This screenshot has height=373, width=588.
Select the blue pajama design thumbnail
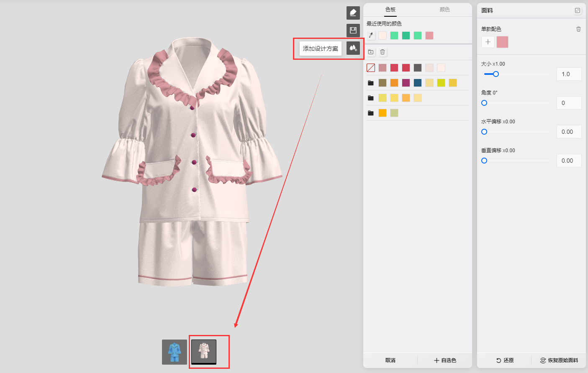[x=175, y=352]
